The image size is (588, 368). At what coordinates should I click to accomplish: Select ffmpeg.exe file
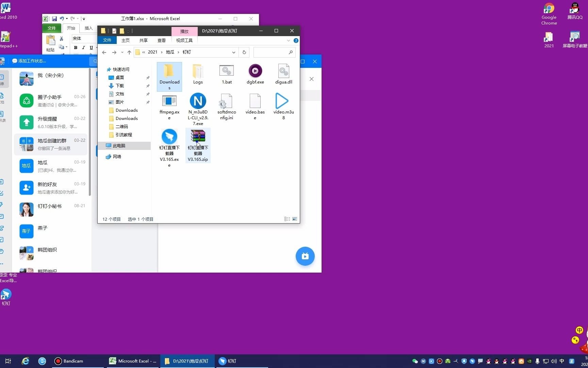pyautogui.click(x=169, y=107)
